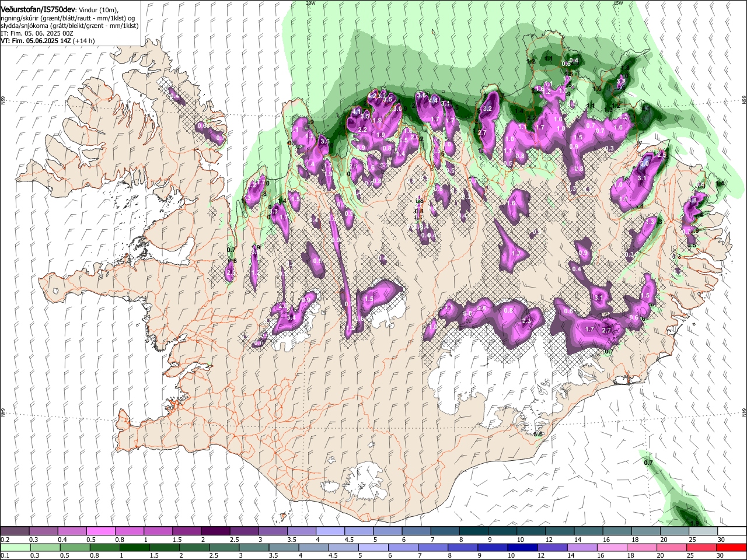Click the '0.1' label on rain scale
Screen dimensions: 747x560
pos(5,555)
